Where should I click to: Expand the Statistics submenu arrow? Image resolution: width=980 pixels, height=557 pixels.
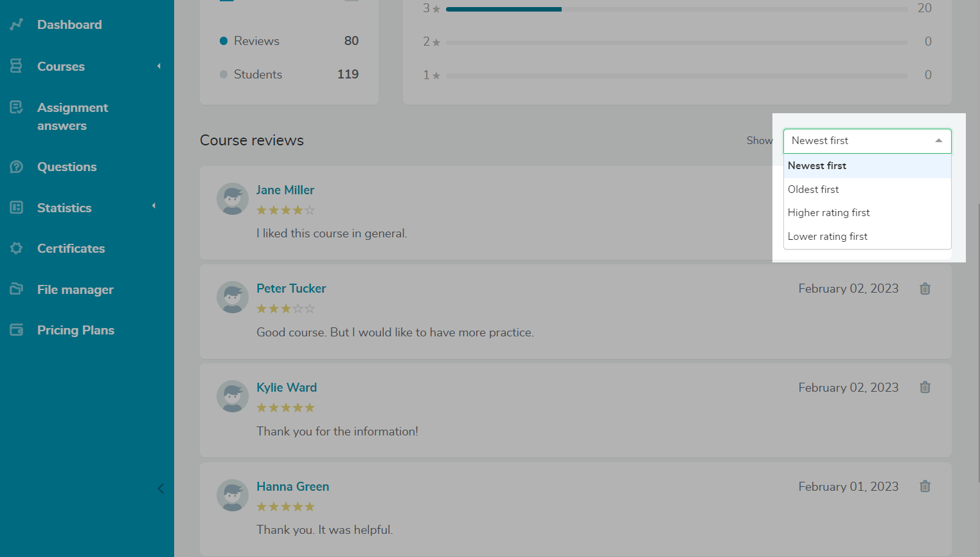(x=154, y=206)
